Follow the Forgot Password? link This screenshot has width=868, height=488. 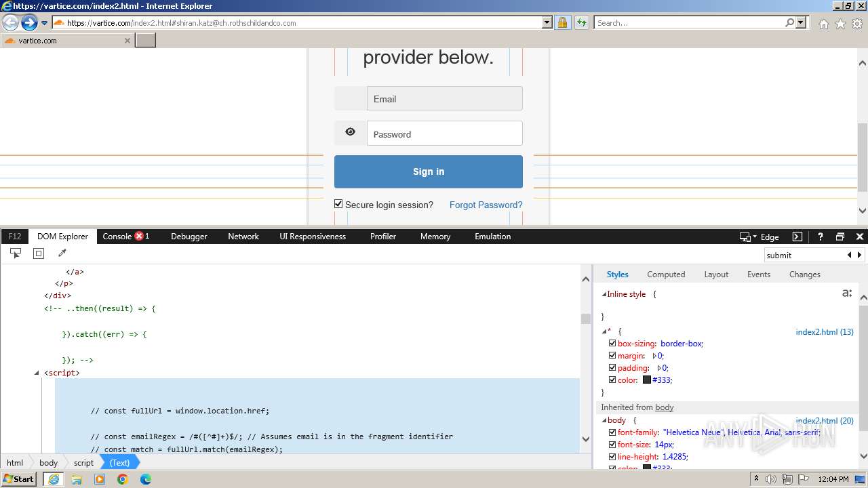pyautogui.click(x=486, y=205)
